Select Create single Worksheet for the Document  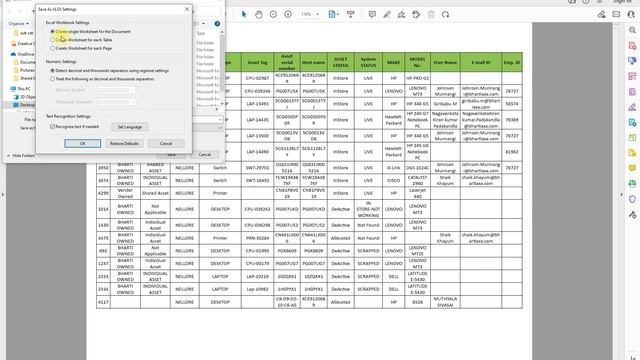pos(91,31)
